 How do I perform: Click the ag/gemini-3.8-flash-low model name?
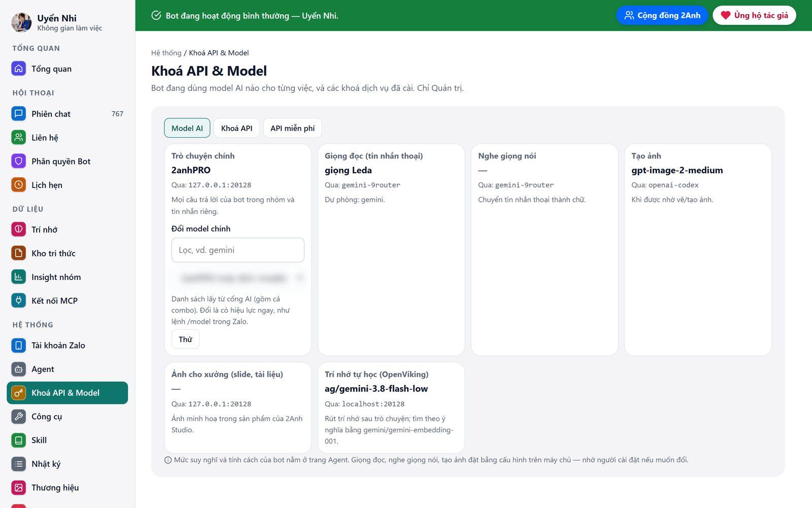pyautogui.click(x=376, y=389)
